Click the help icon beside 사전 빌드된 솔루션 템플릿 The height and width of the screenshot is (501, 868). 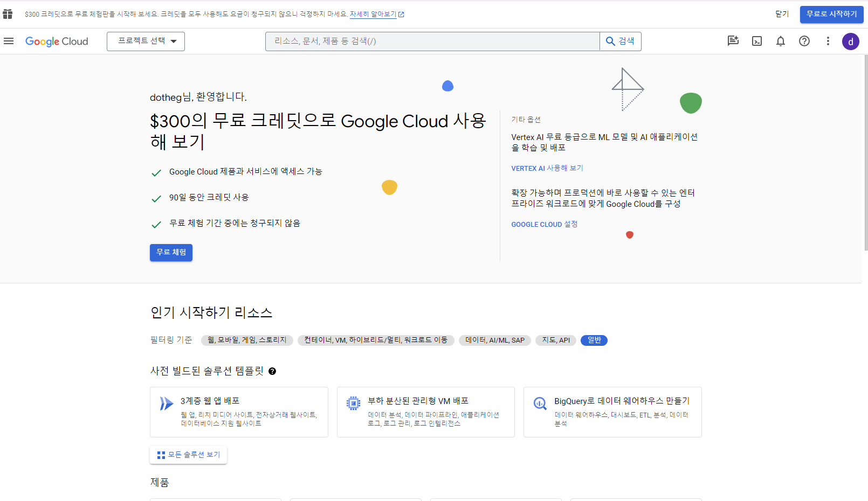click(272, 371)
